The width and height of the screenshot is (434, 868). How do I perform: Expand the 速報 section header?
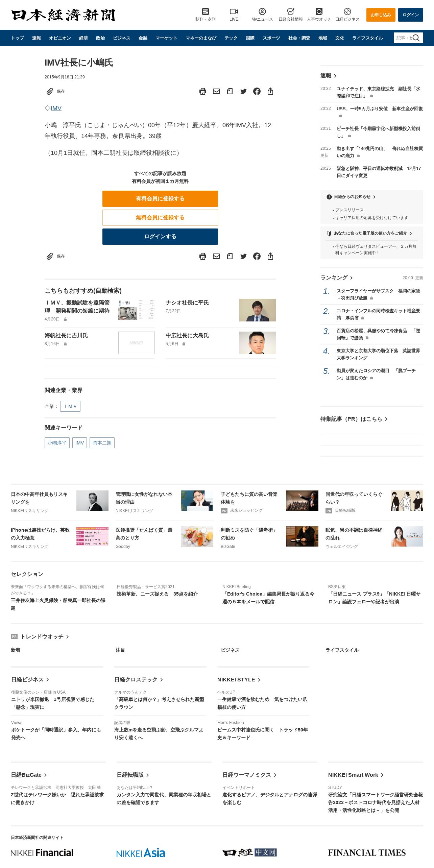[x=329, y=76]
